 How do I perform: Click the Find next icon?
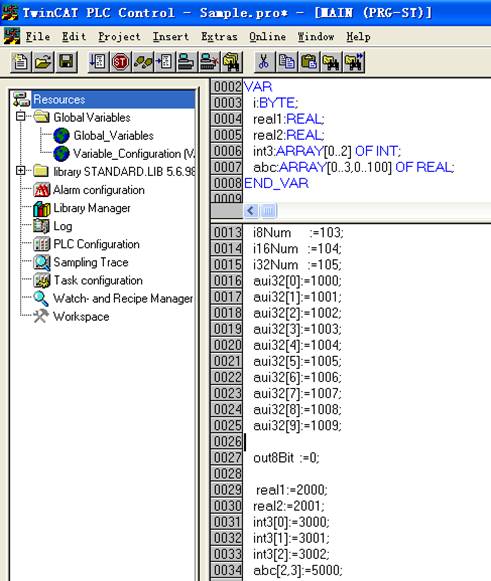point(354,62)
